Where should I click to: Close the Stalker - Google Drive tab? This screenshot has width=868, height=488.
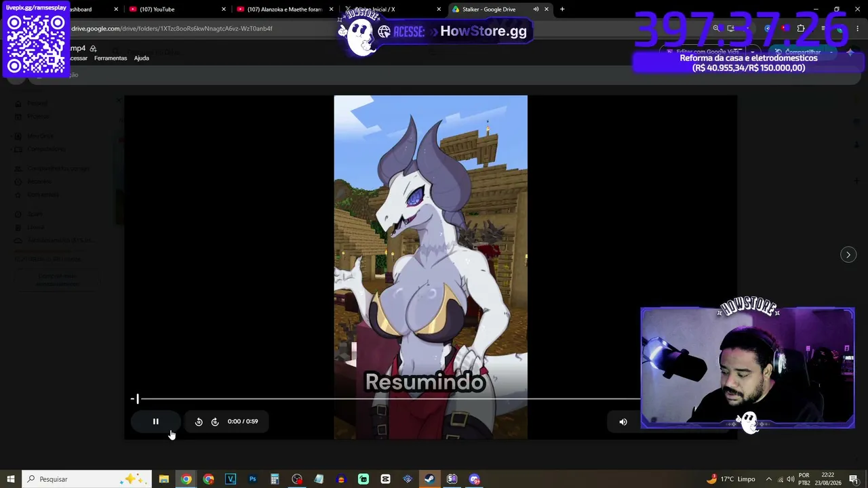(547, 9)
